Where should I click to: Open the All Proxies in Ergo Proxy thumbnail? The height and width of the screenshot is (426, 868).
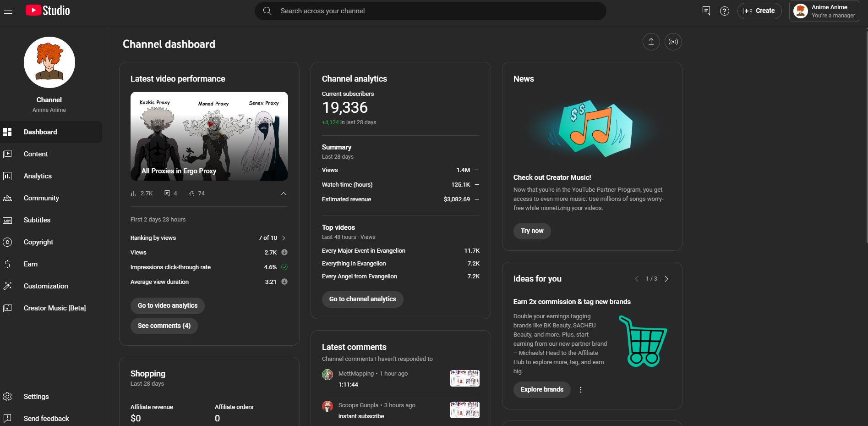point(209,136)
